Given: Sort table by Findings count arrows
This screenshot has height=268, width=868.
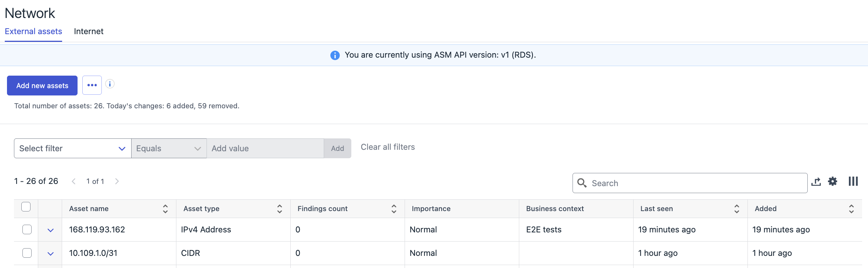Looking at the screenshot, I should click(394, 209).
